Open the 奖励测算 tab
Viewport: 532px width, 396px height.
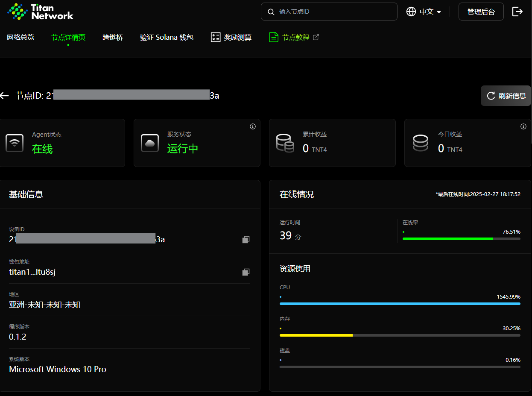[231, 37]
